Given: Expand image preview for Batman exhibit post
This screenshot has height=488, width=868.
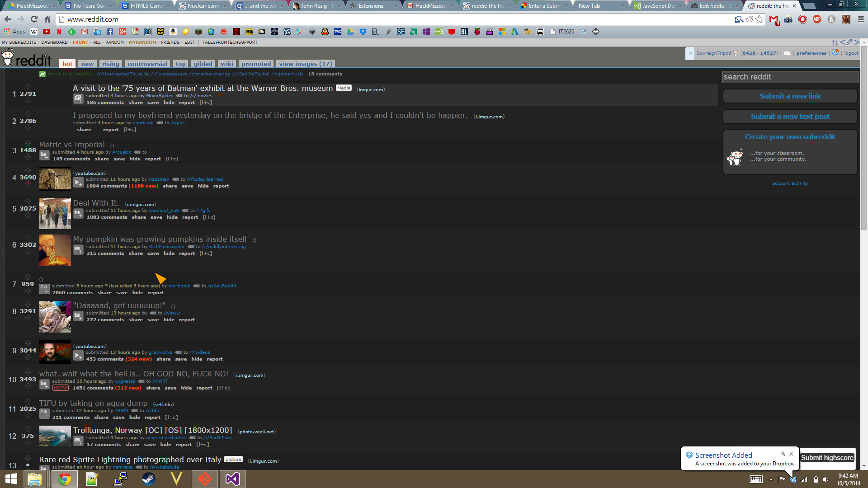Looking at the screenshot, I should click(78, 99).
